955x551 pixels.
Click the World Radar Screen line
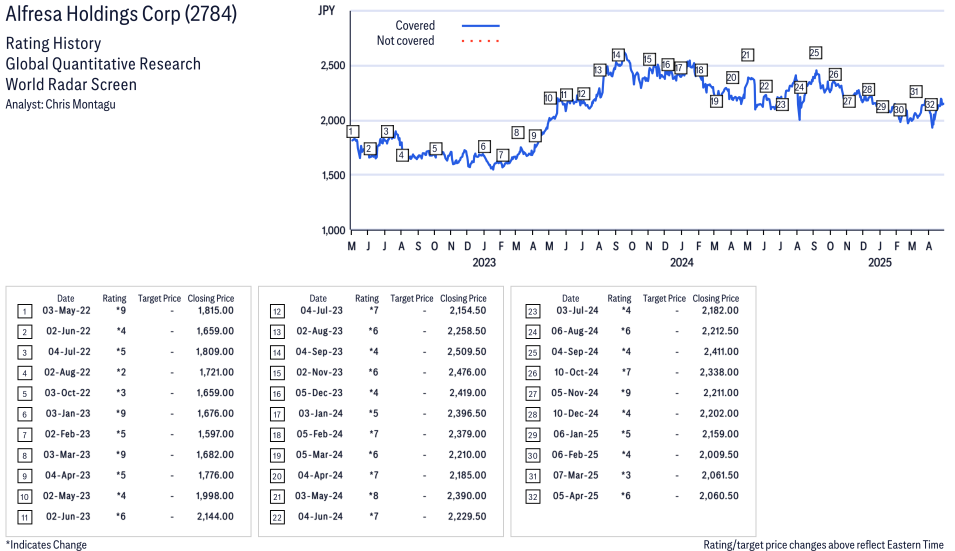click(x=71, y=84)
